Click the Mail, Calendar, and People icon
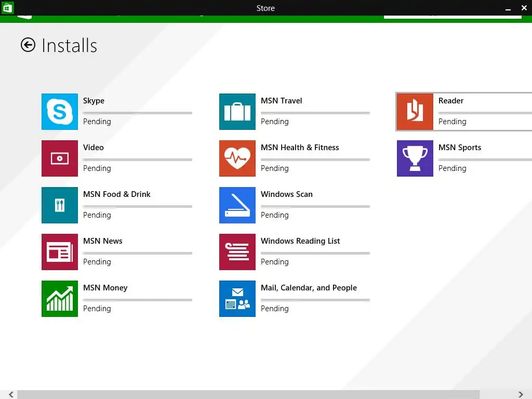This screenshot has width=532, height=399. (x=237, y=299)
